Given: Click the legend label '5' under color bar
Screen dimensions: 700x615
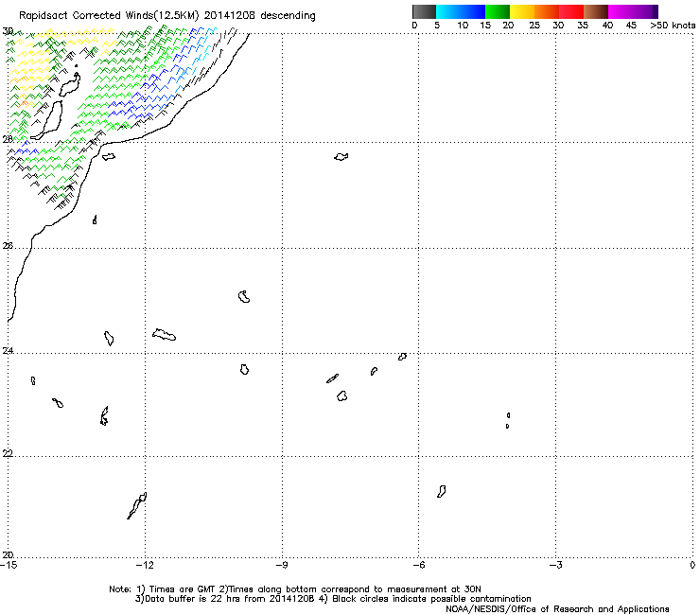Looking at the screenshot, I should 437,26.
